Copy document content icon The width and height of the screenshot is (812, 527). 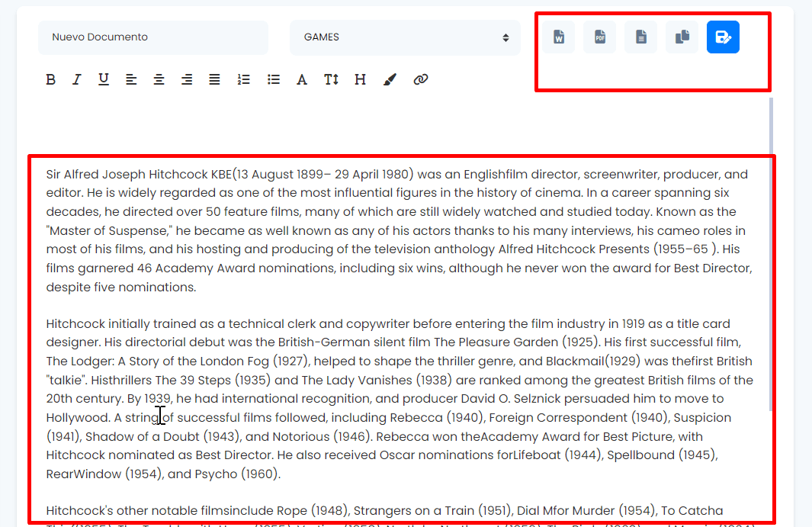click(x=682, y=37)
